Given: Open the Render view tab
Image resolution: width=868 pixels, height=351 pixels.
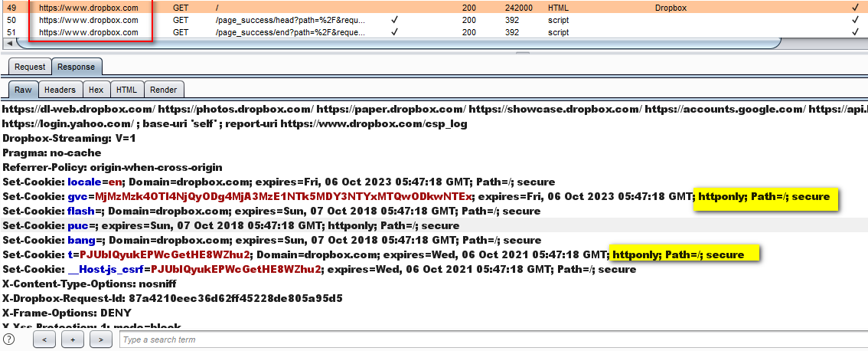Looking at the screenshot, I should (x=163, y=90).
